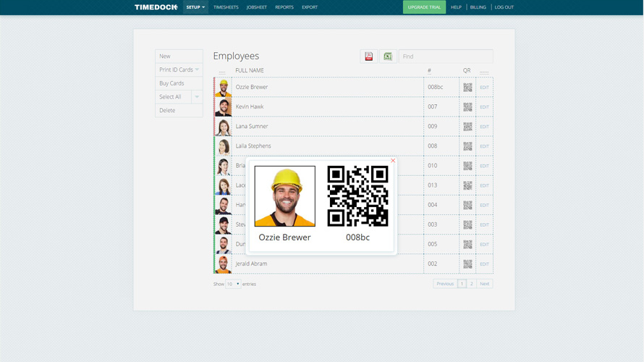This screenshot has width=644, height=362.
Task: Open QR code for employee 010
Action: (467, 166)
